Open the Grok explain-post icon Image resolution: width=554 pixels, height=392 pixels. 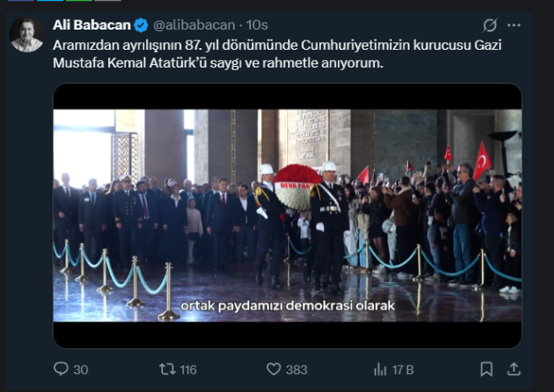(x=490, y=25)
